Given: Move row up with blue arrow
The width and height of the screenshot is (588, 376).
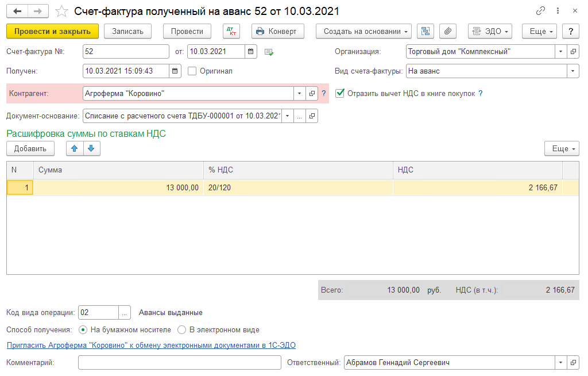Looking at the screenshot, I should pos(75,148).
